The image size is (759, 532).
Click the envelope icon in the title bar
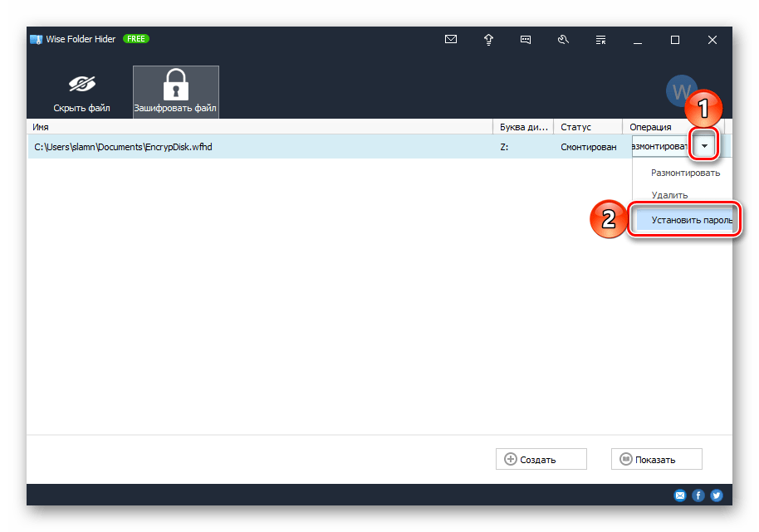coord(451,40)
